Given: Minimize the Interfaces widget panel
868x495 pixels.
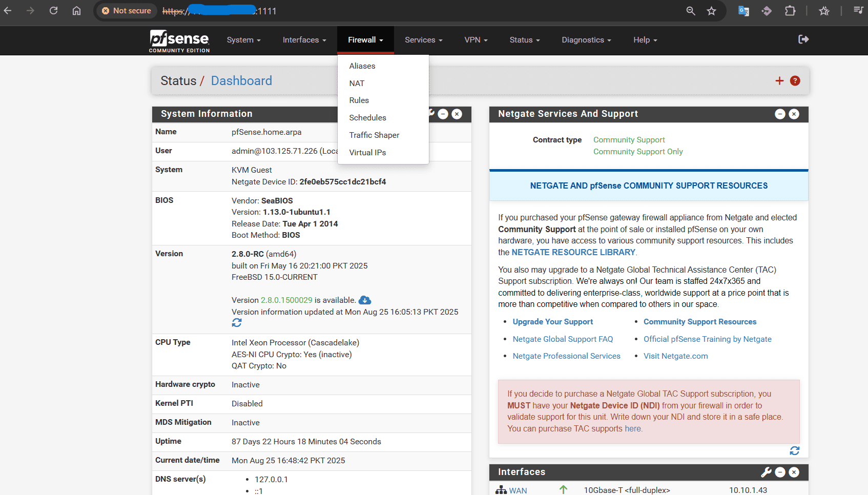Looking at the screenshot, I should pos(780,472).
